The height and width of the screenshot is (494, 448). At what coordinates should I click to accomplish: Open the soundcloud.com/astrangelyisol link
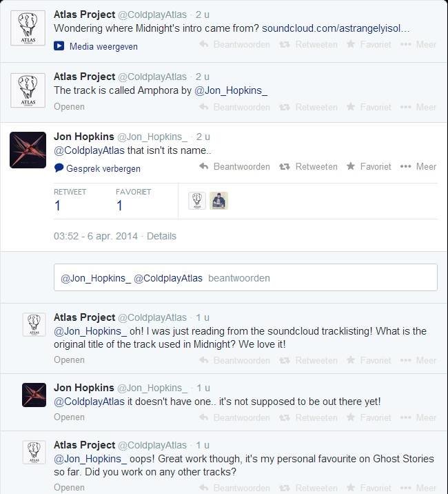336,28
